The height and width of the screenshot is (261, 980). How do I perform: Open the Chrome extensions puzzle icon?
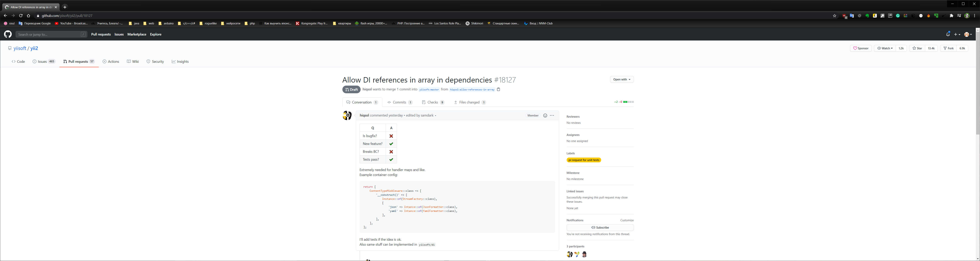[x=951, y=16]
